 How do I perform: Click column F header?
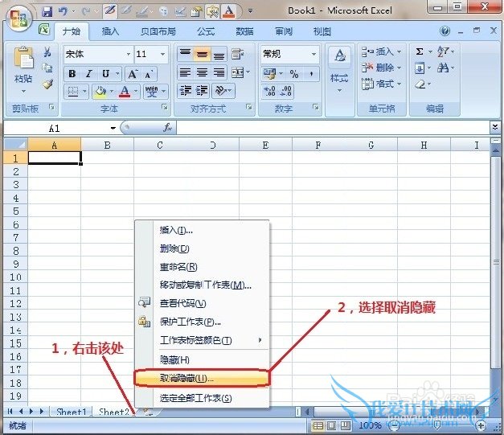[318, 146]
